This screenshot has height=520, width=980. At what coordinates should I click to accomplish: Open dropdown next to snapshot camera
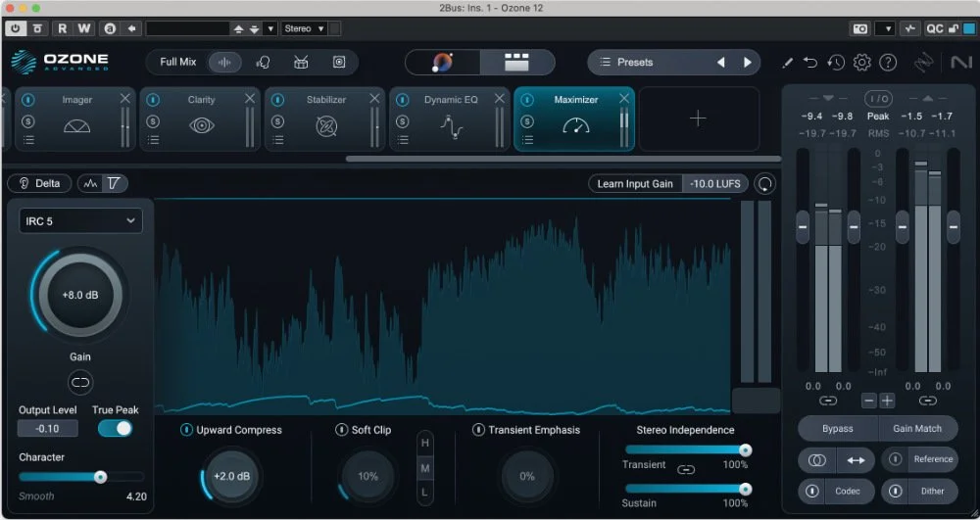point(884,28)
